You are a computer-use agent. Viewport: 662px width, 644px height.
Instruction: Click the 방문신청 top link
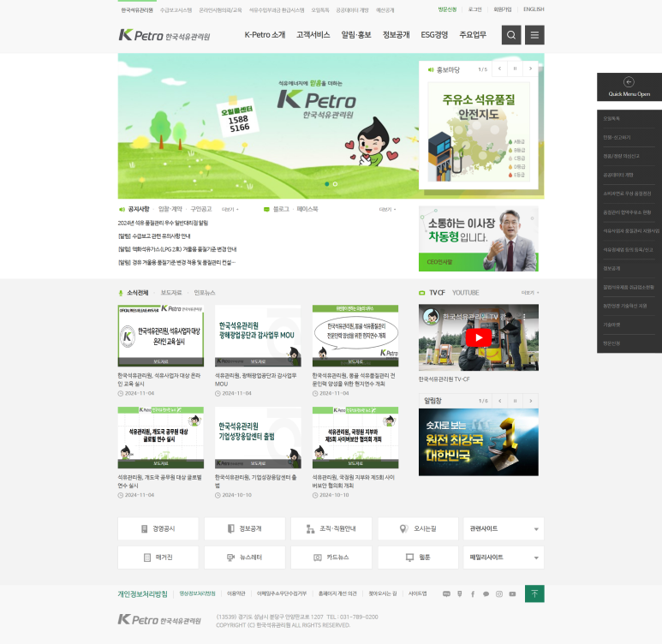(x=447, y=9)
